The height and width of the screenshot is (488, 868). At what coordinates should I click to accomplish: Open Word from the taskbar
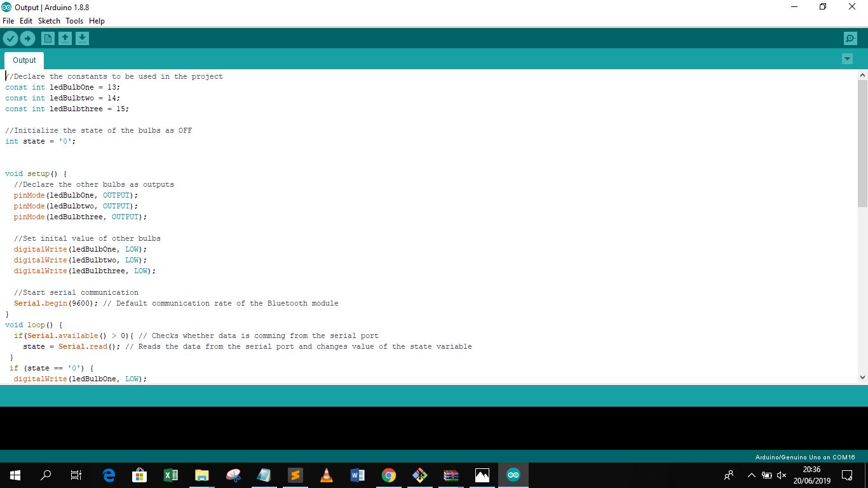coord(357,475)
